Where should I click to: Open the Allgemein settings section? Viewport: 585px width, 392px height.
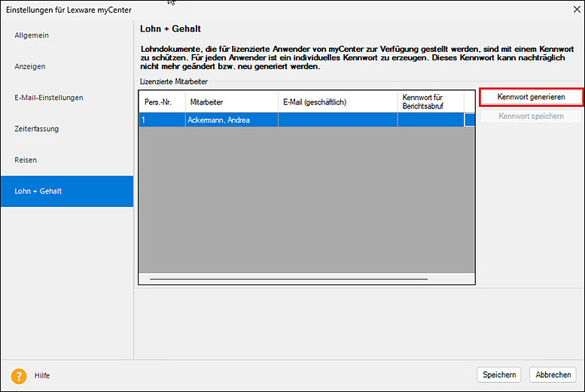[32, 35]
